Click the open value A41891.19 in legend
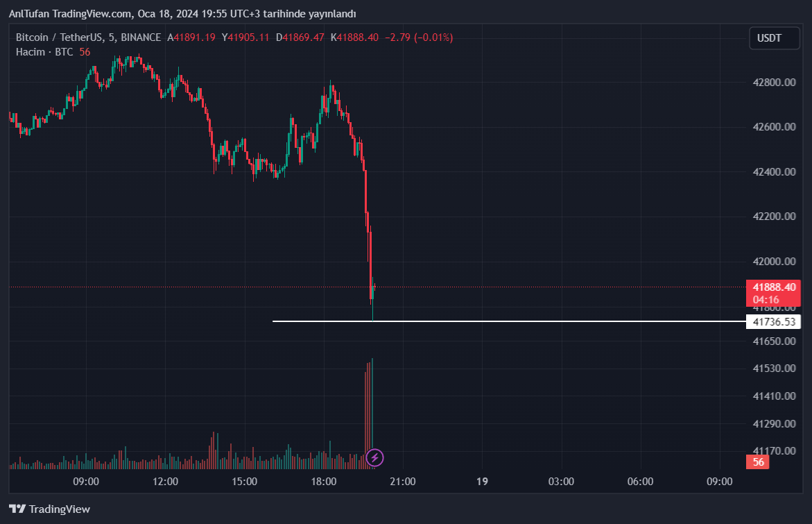Image resolution: width=812 pixels, height=524 pixels. click(191, 37)
